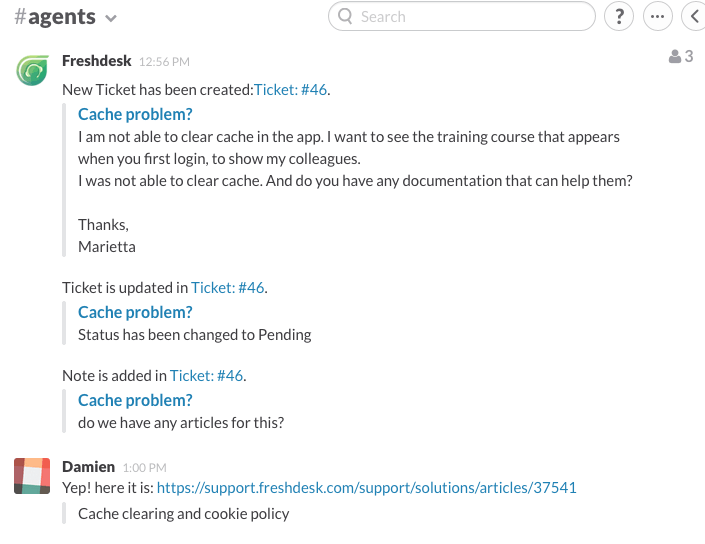
Task: Open the support.freshdesk.com article link
Action: pos(366,488)
